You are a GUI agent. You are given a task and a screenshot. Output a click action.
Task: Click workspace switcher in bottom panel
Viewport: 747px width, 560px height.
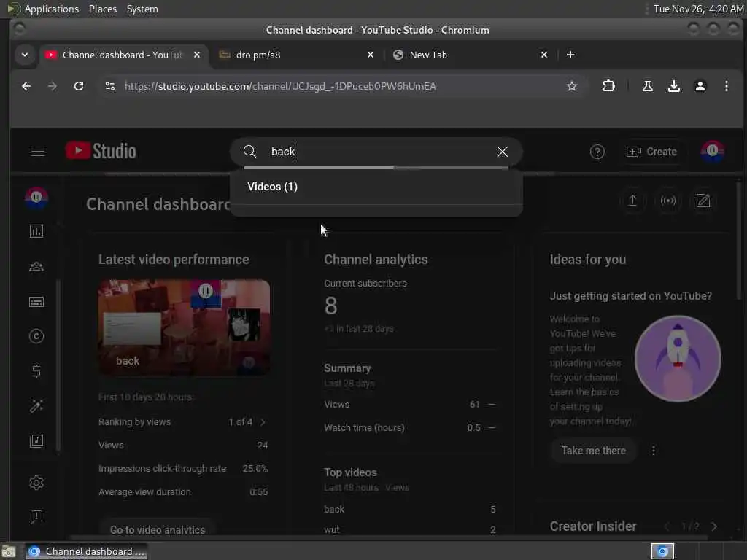[x=662, y=551]
